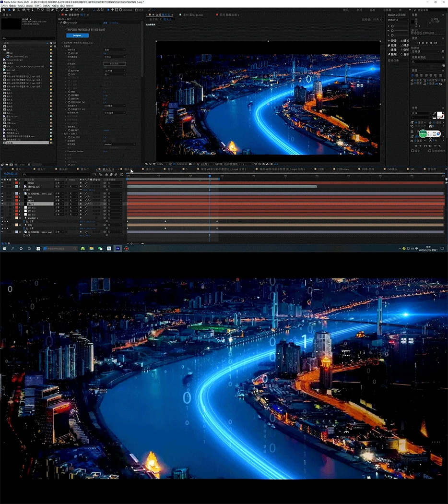Adjust the third Motion v2 slider handle

coord(392,35)
